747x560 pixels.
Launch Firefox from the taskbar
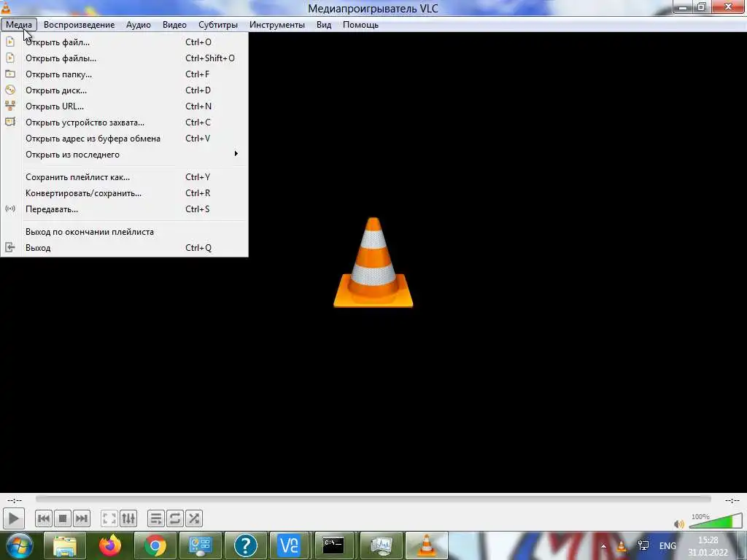click(110, 545)
